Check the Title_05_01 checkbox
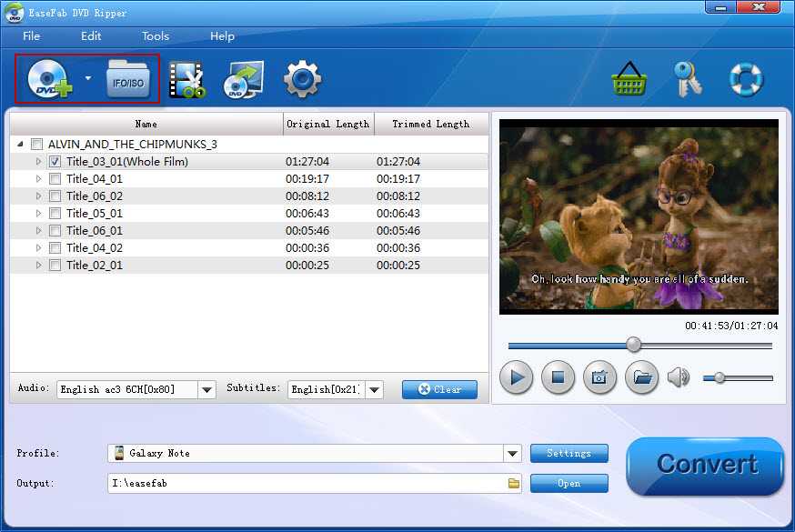The height and width of the screenshot is (532, 795). tap(55, 214)
